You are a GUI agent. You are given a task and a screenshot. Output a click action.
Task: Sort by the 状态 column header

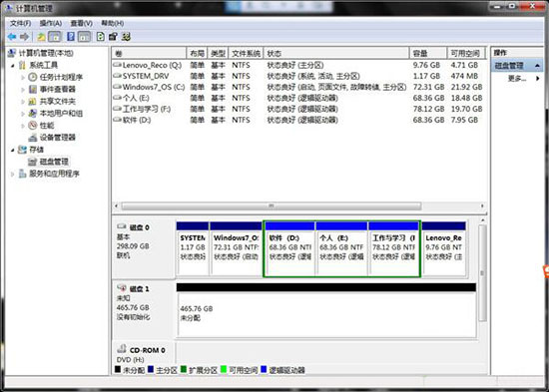[336, 53]
